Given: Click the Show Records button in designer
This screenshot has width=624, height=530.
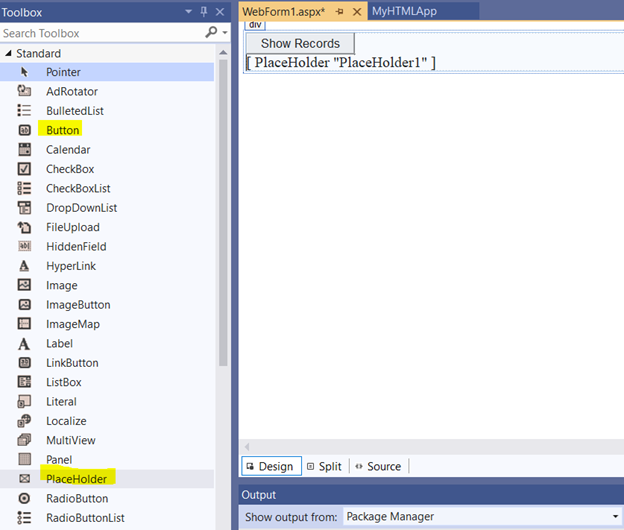Looking at the screenshot, I should (300, 43).
